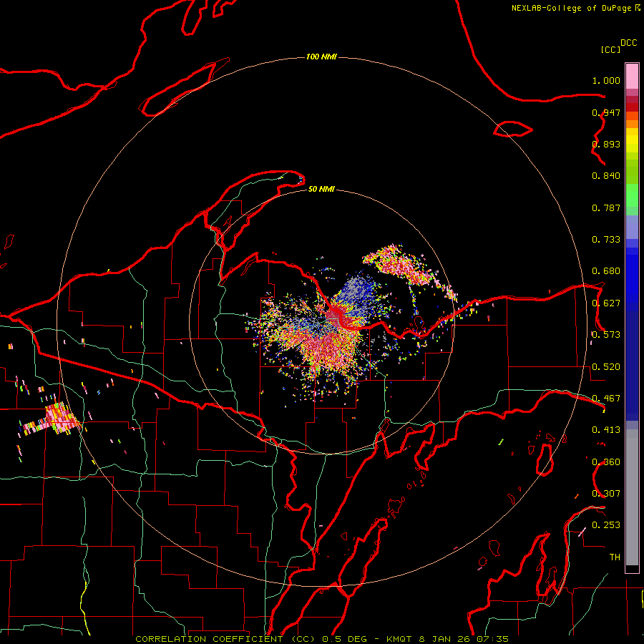Screen dimensions: 644x644
Task: Select the 1.000 legend value
Action: click(606, 80)
